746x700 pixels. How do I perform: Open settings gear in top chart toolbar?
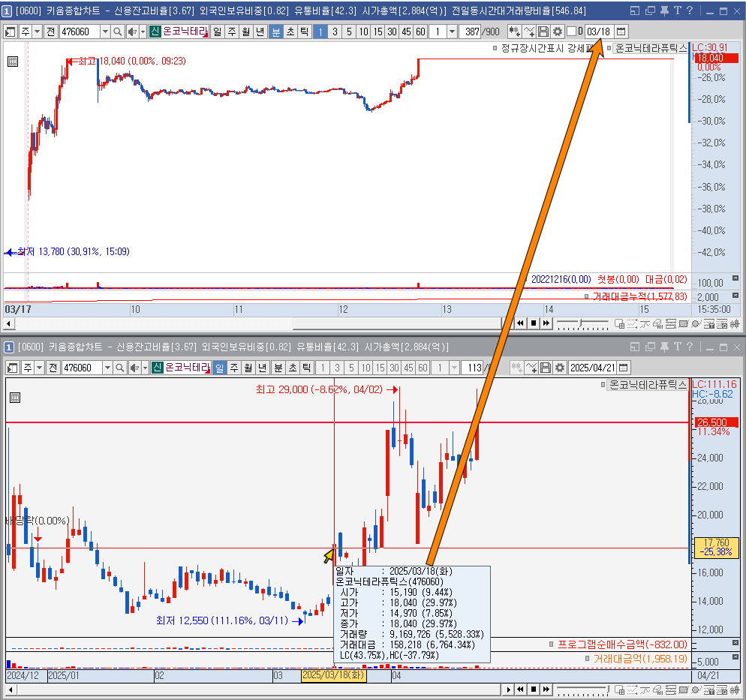click(x=558, y=32)
